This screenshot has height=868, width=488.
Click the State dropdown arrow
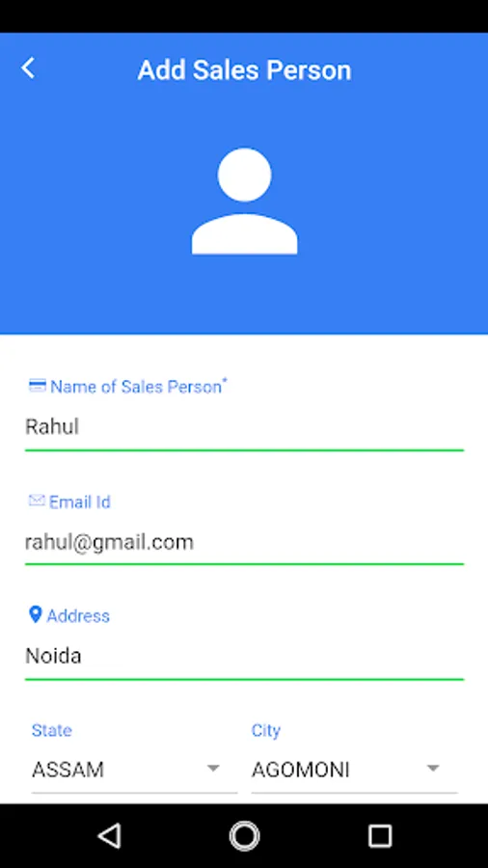click(x=213, y=769)
